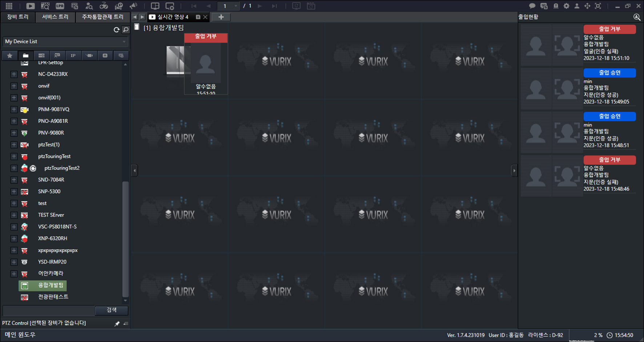Select the 전광판테스트 tree item

pos(53,297)
